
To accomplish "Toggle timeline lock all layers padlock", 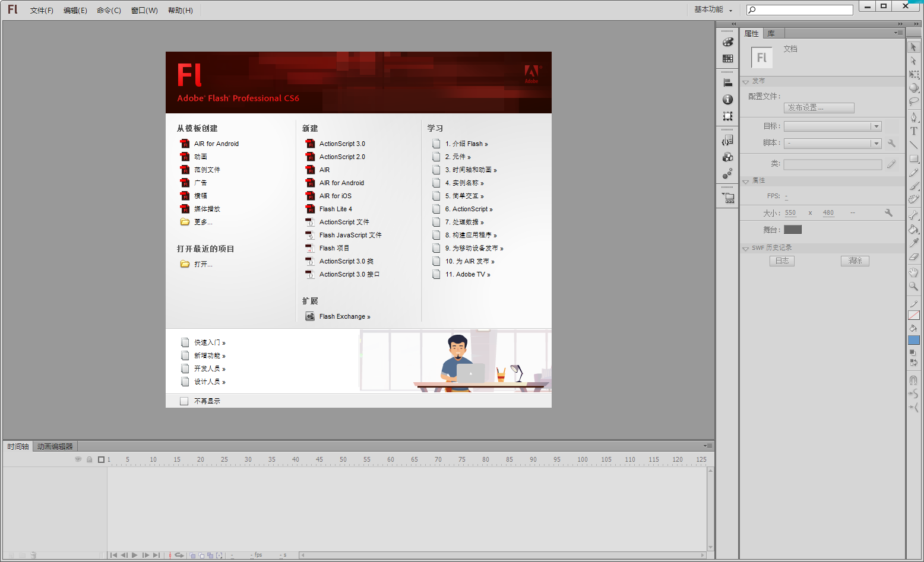I will click(x=90, y=459).
